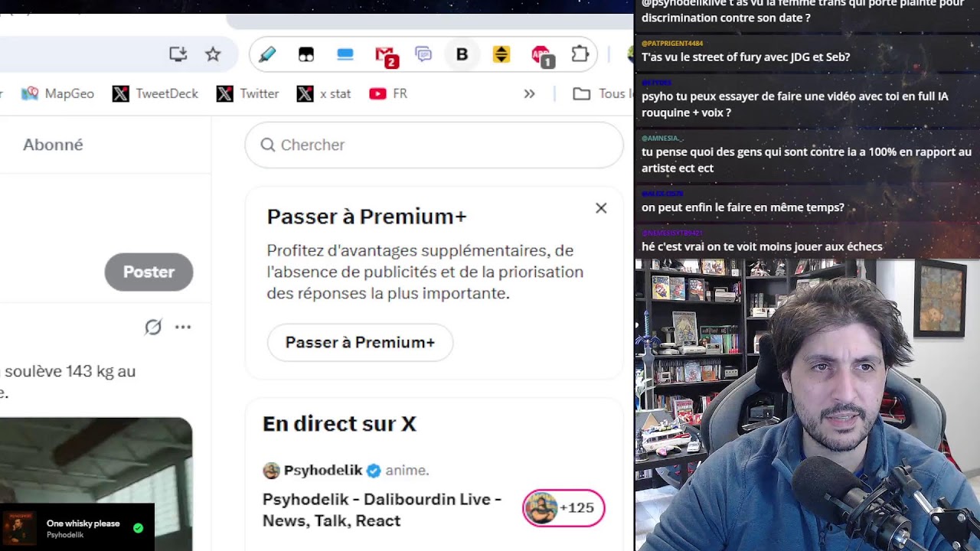Click the "soulève 143 kg au" post text
Viewport: 980px width, 551px height.
[x=69, y=371]
